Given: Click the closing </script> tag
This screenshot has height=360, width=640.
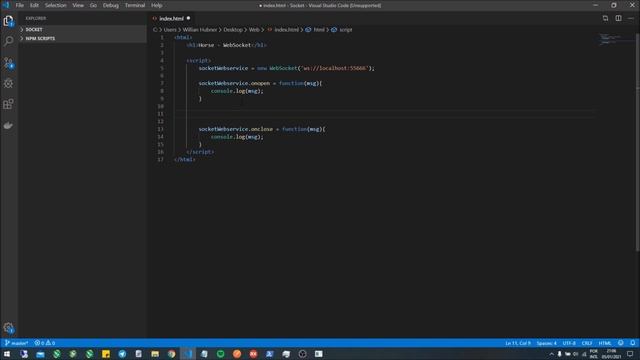Looking at the screenshot, I should (200, 152).
